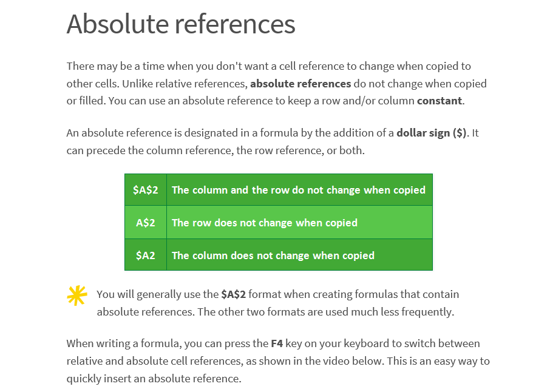Select the A$2 table cell
The height and width of the screenshot is (392, 550).
146,222
